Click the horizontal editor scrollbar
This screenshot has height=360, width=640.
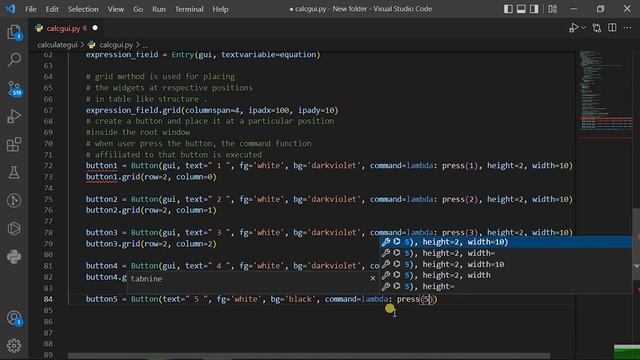(309, 356)
